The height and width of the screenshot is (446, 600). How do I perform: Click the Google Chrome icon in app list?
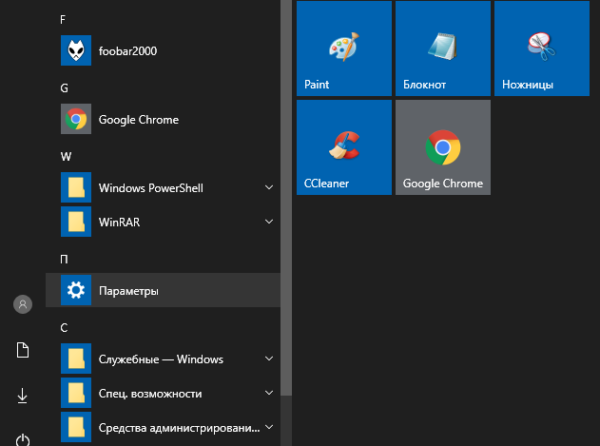[76, 119]
